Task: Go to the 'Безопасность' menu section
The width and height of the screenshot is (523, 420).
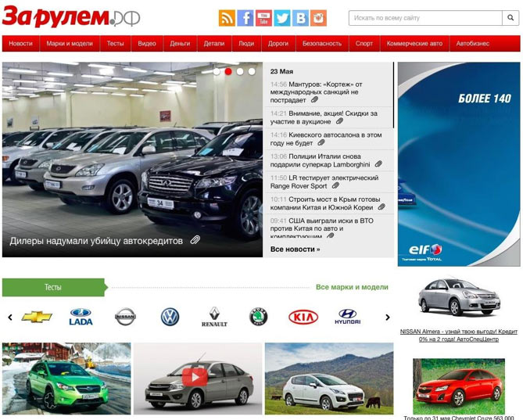Action: [x=321, y=44]
